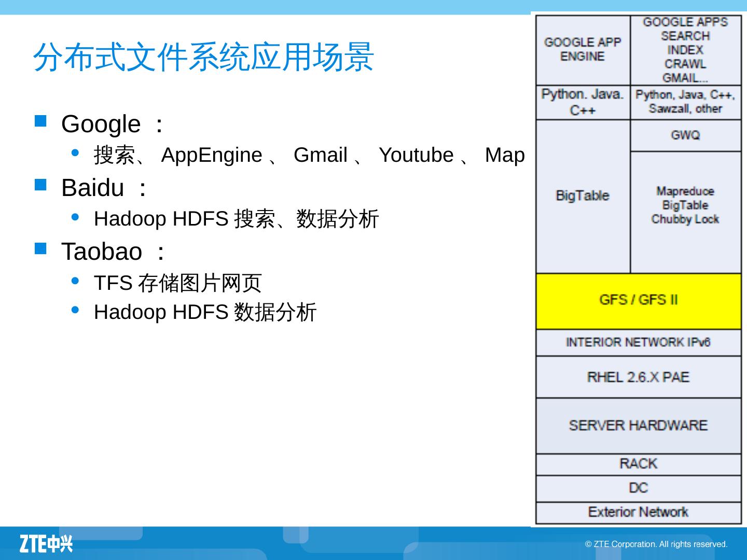747x560 pixels.
Task: Click the yellow 'GFS / GFS II' layer
Action: [x=639, y=301]
